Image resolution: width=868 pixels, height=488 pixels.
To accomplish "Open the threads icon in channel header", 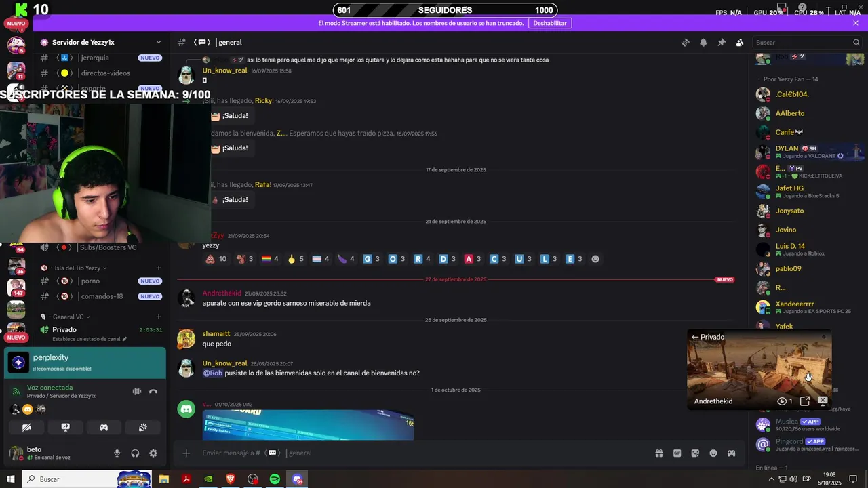I will tap(685, 42).
